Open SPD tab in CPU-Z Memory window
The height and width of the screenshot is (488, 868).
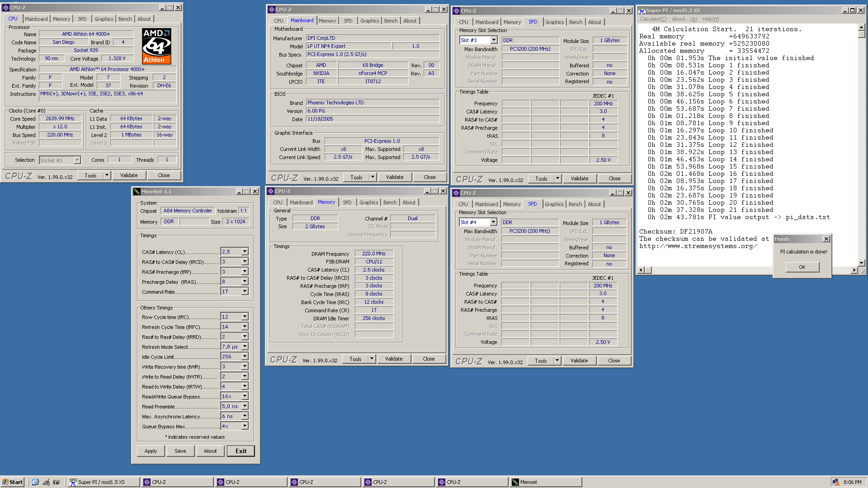pos(347,202)
